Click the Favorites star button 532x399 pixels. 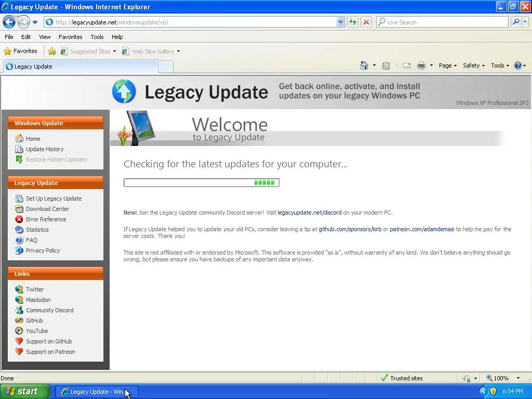(20, 51)
